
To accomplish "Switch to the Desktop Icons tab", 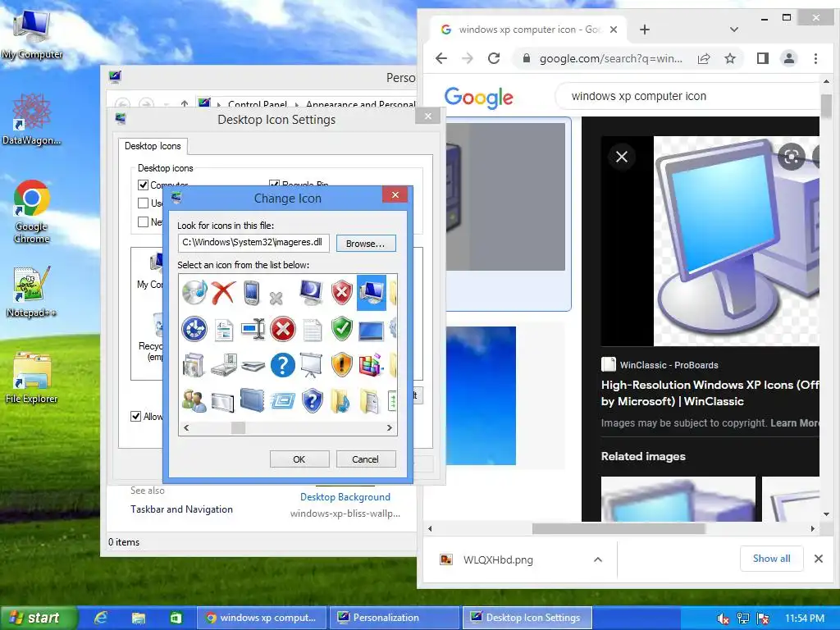I will point(153,146).
